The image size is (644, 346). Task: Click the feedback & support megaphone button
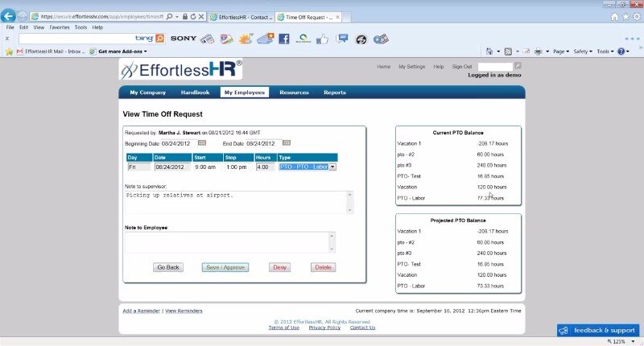coord(598,330)
